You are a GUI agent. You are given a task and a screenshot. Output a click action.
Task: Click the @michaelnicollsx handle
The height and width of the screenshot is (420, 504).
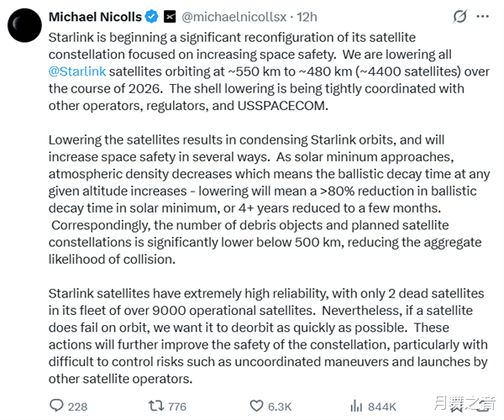coord(228,15)
